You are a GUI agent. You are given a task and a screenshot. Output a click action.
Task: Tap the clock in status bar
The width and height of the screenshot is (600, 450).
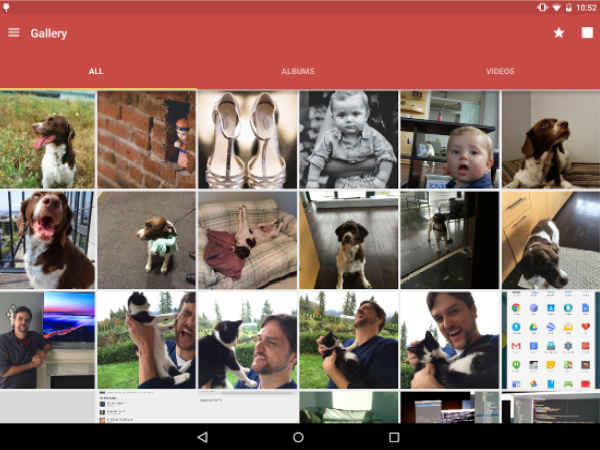(x=586, y=8)
